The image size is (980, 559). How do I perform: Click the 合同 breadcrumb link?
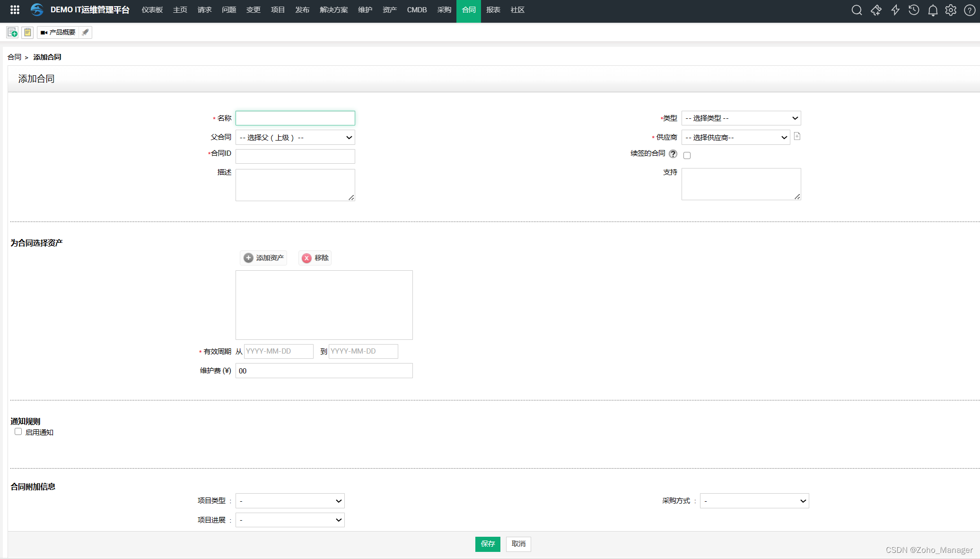(14, 57)
